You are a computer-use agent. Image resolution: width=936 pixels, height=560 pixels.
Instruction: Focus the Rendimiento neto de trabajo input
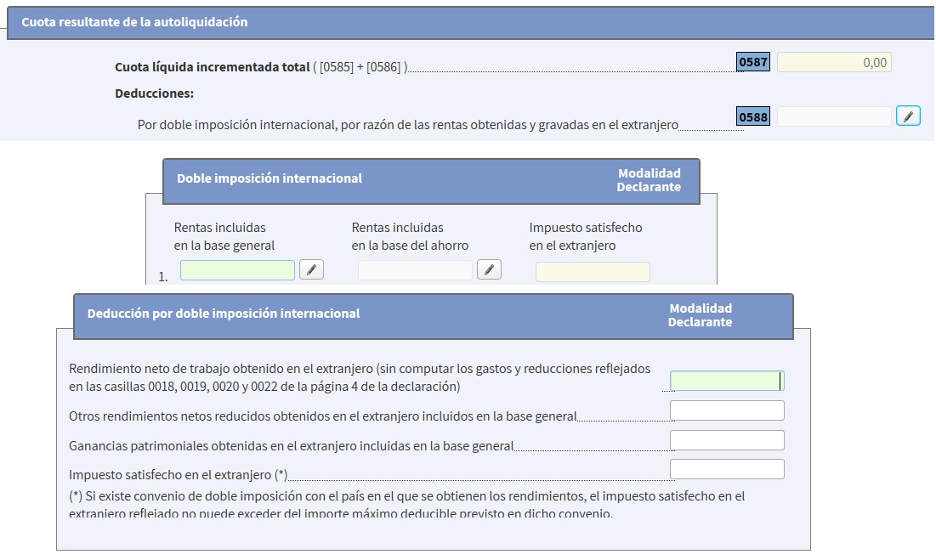tap(726, 382)
